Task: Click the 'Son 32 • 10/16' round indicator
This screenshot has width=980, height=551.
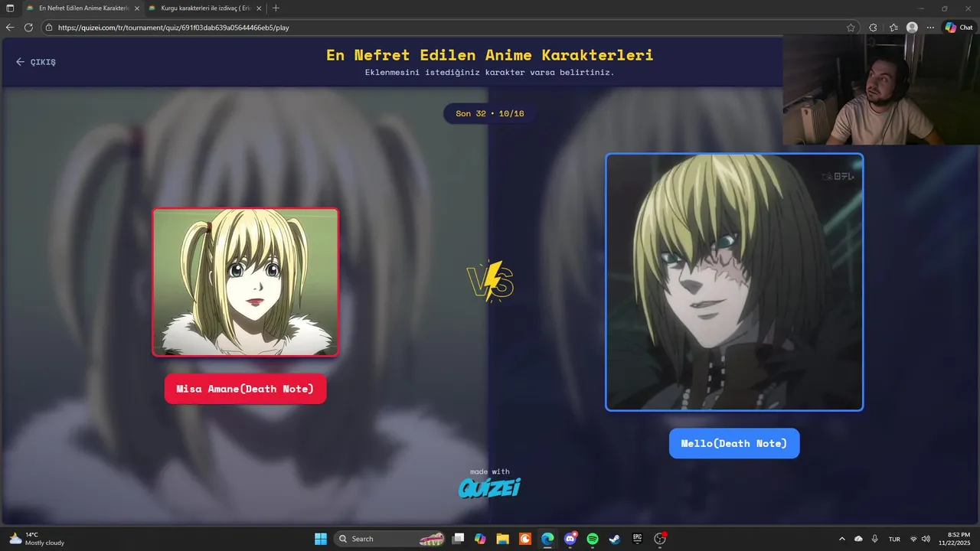Action: (490, 113)
